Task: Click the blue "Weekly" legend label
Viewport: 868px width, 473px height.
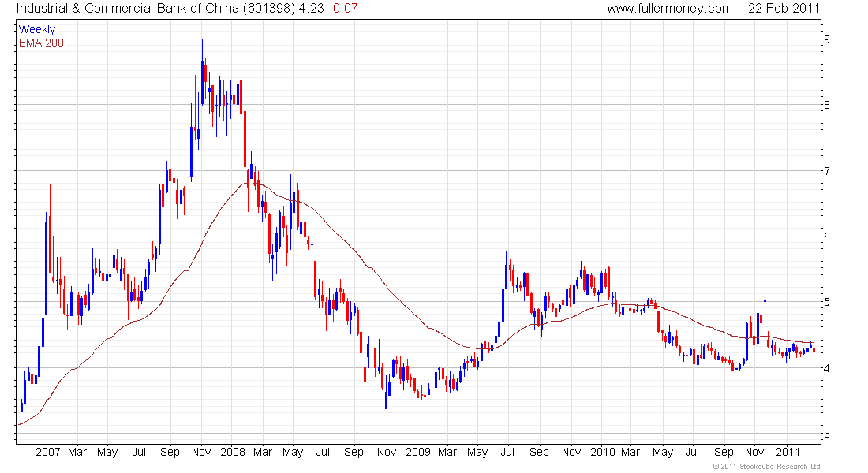Action: tap(37, 29)
